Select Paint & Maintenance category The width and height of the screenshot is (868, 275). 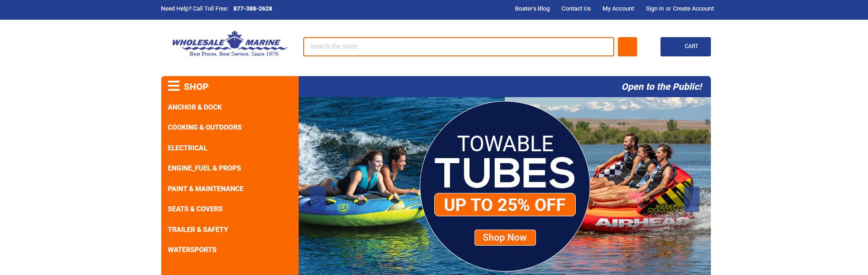[206, 189]
